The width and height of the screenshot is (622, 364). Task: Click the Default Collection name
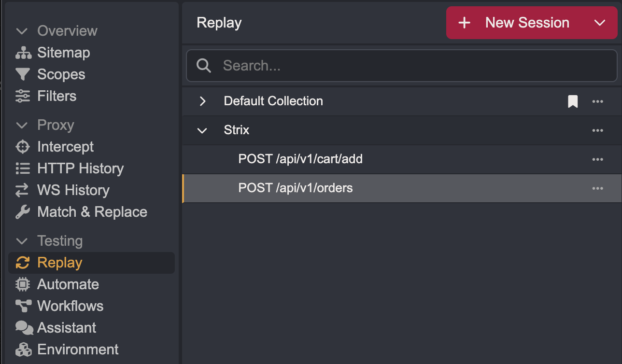(x=273, y=101)
